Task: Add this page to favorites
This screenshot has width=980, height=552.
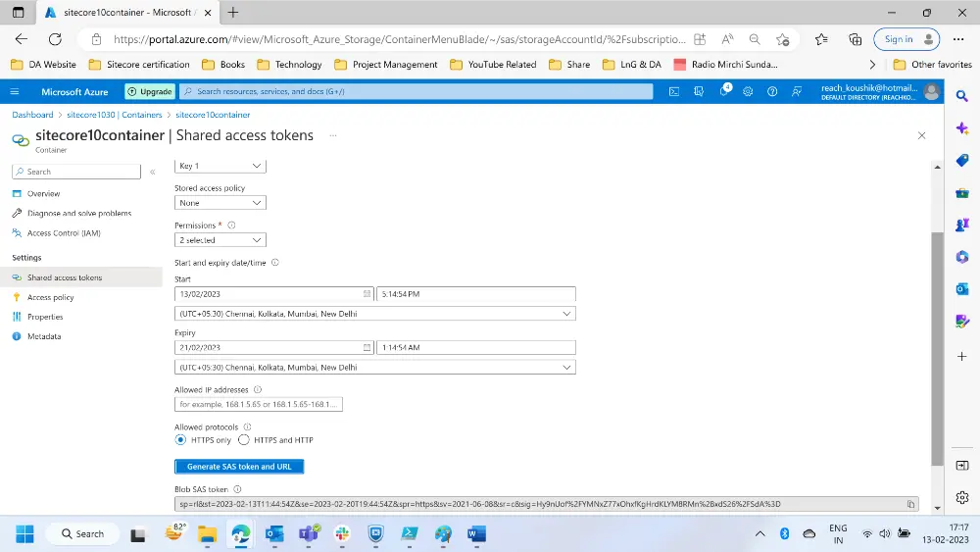Action: coord(782,39)
